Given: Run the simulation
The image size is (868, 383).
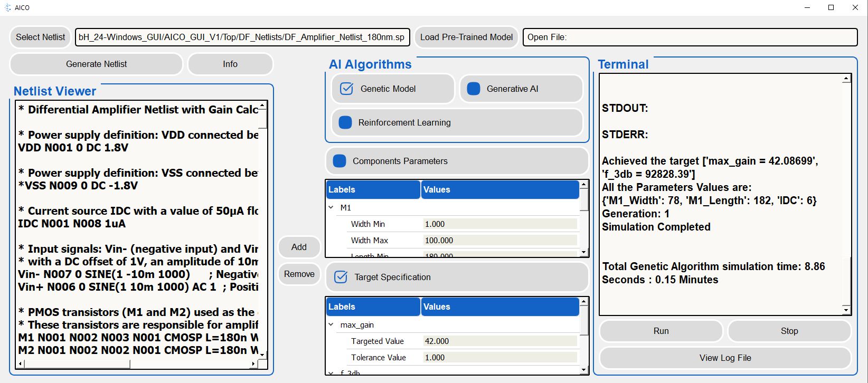Looking at the screenshot, I should (x=661, y=331).
